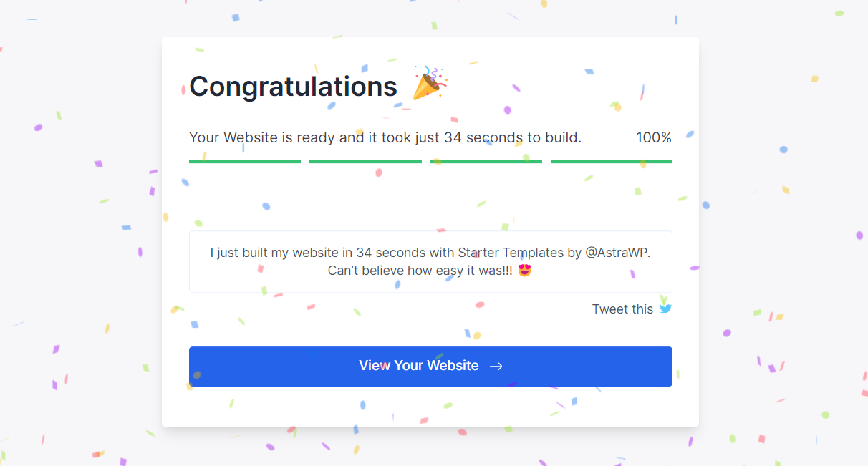This screenshot has width=868, height=466.
Task: Click the 'Can't believe how easy it was!!!' line
Action: click(420, 271)
